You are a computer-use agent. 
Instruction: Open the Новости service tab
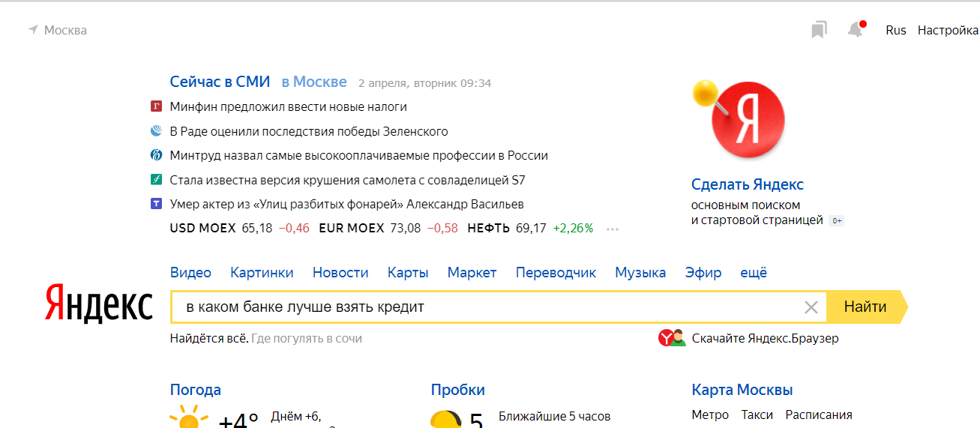click(x=340, y=273)
